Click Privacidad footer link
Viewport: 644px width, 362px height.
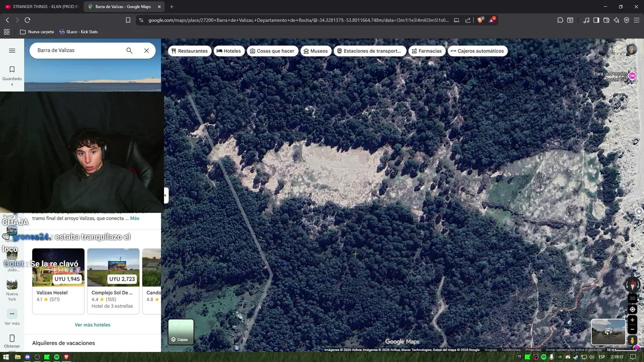coord(533,350)
